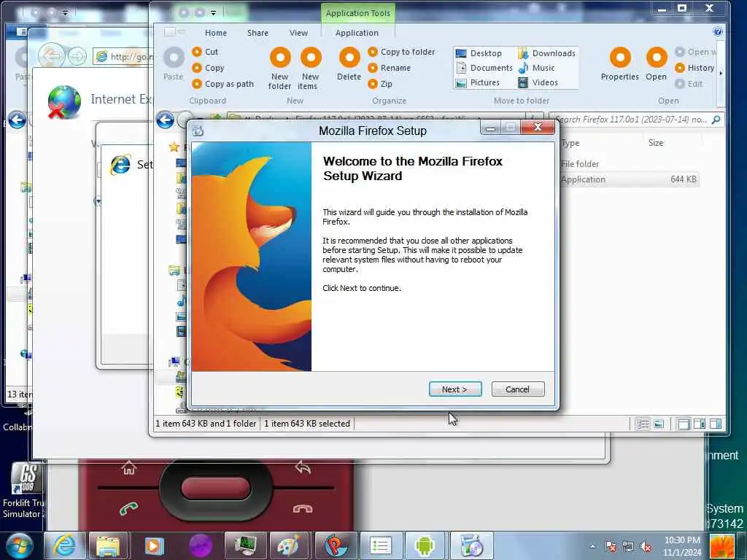
Task: Expand the ribbon scroll arrow near History
Action: click(721, 74)
